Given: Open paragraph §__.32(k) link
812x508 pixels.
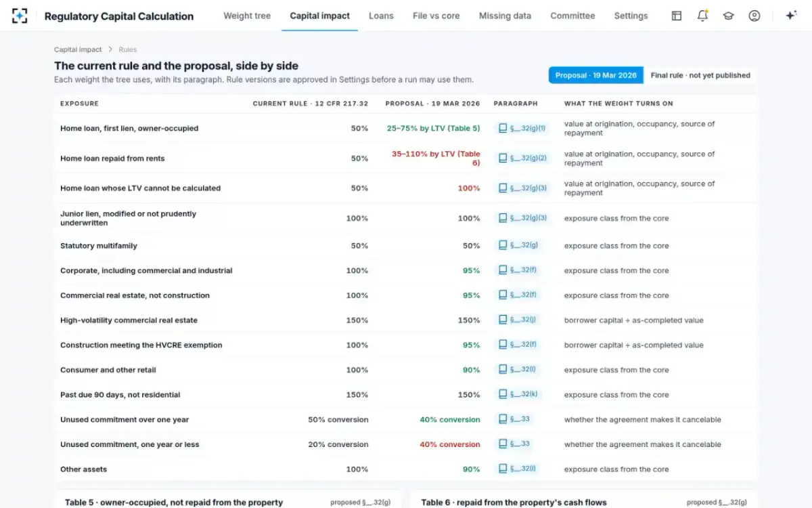Looking at the screenshot, I should click(518, 394).
